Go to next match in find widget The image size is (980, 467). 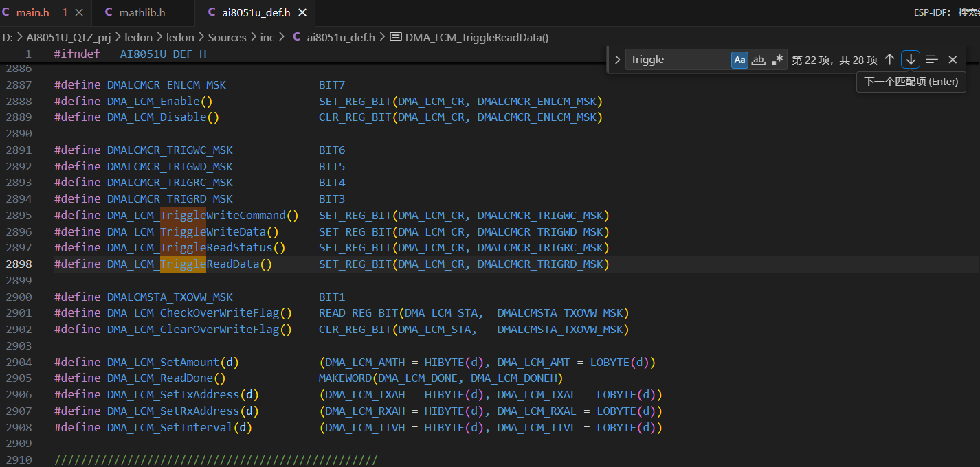click(911, 60)
